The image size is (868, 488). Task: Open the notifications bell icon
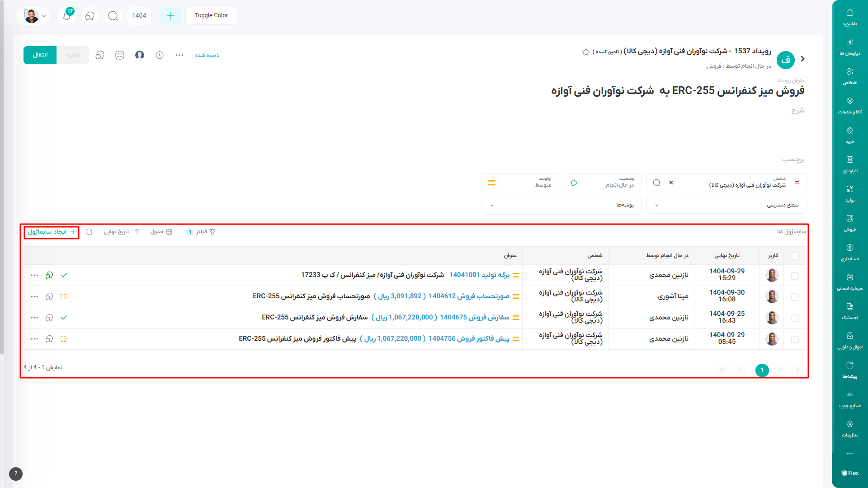[66, 16]
